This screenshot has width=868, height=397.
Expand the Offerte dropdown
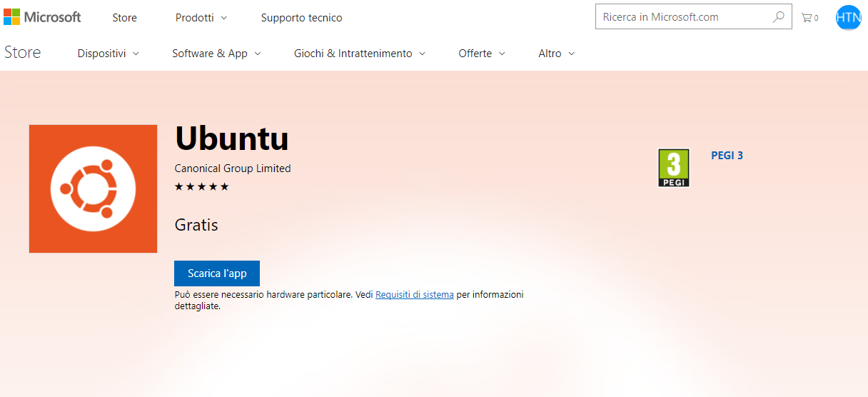click(x=482, y=54)
